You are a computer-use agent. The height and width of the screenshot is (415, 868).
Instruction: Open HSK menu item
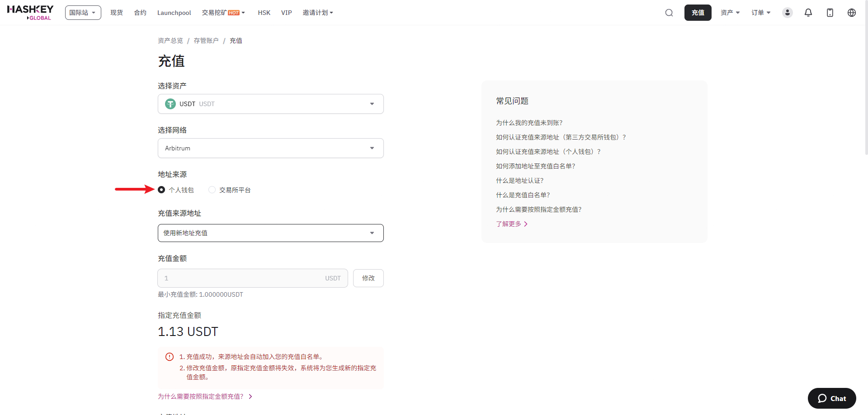click(x=264, y=13)
